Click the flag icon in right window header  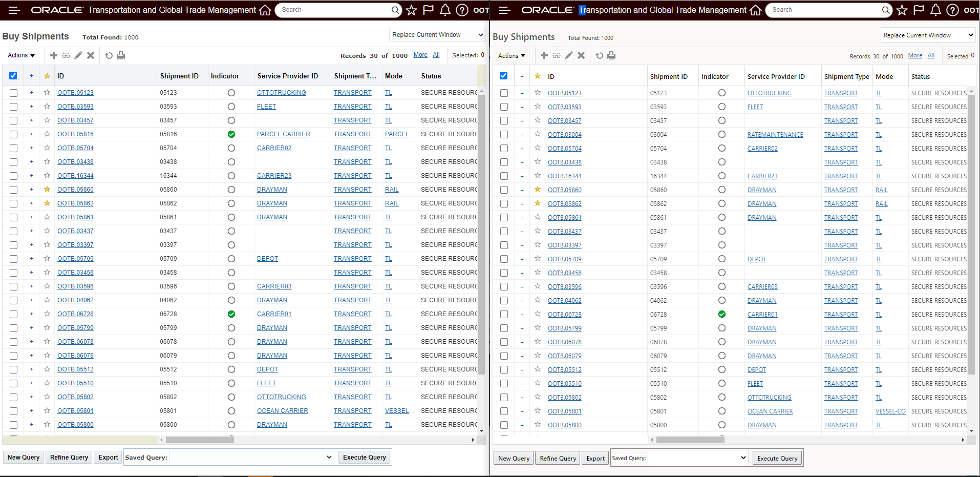click(x=919, y=10)
